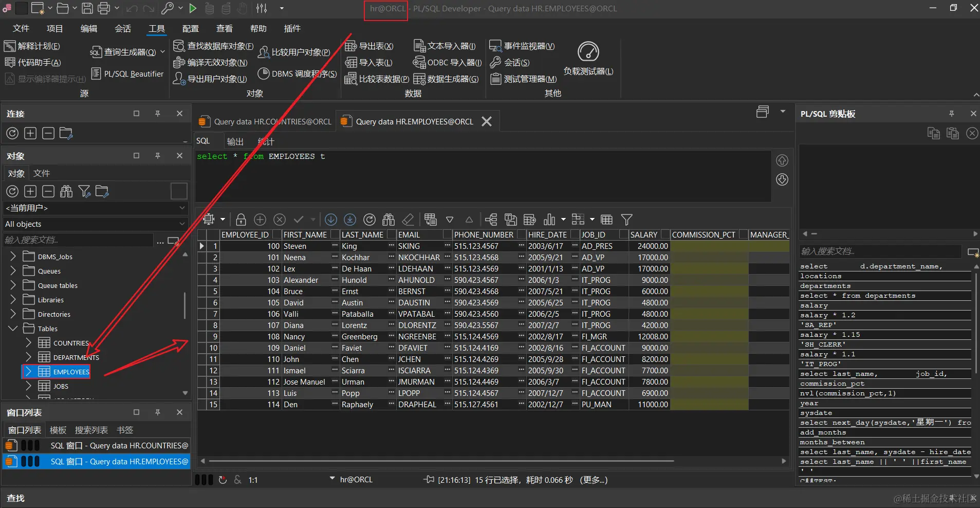Open the All objects filter combo box
This screenshot has height=508, width=980.
tap(96, 224)
